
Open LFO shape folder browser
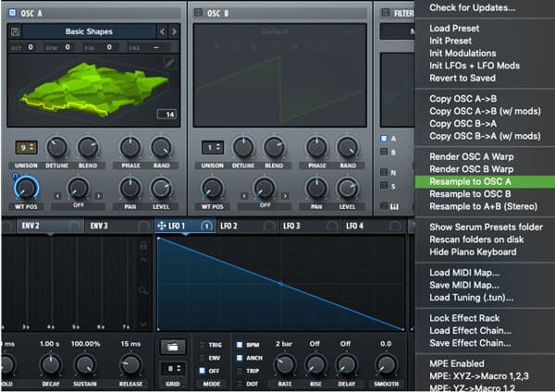pos(173,347)
